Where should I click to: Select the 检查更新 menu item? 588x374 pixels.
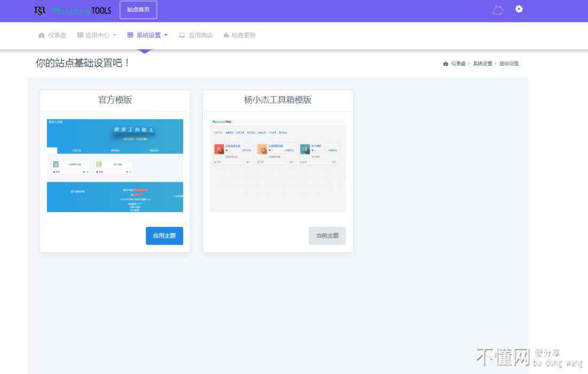244,35
